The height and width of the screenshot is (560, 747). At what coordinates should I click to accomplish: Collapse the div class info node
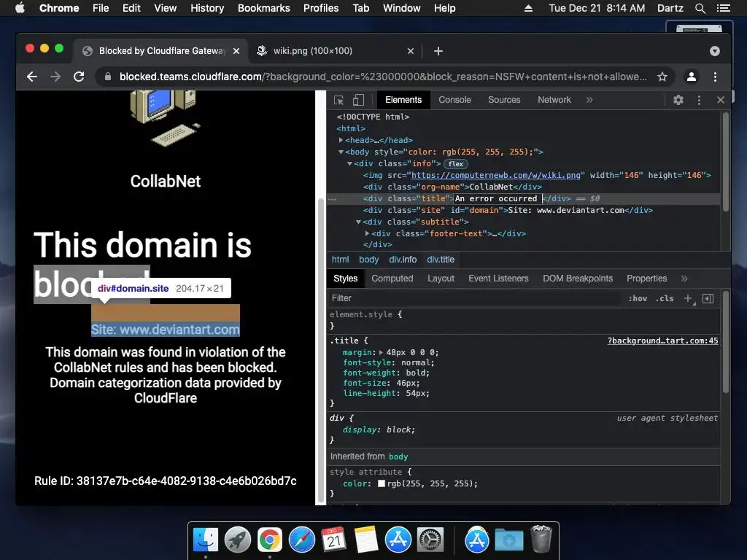click(349, 163)
